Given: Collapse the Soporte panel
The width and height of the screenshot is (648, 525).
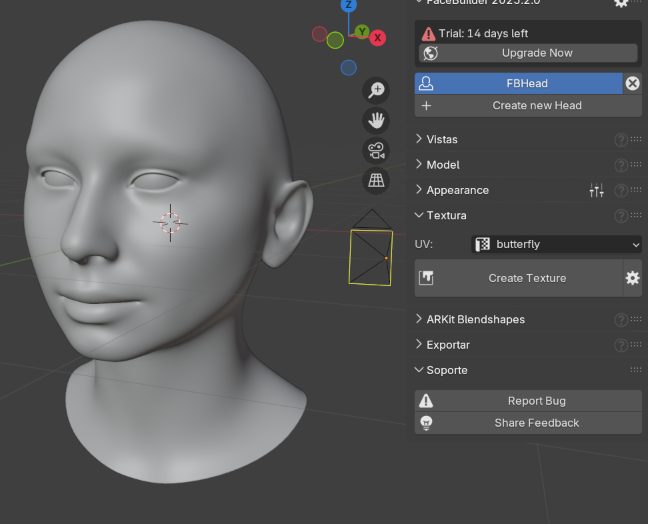Looking at the screenshot, I should point(446,370).
